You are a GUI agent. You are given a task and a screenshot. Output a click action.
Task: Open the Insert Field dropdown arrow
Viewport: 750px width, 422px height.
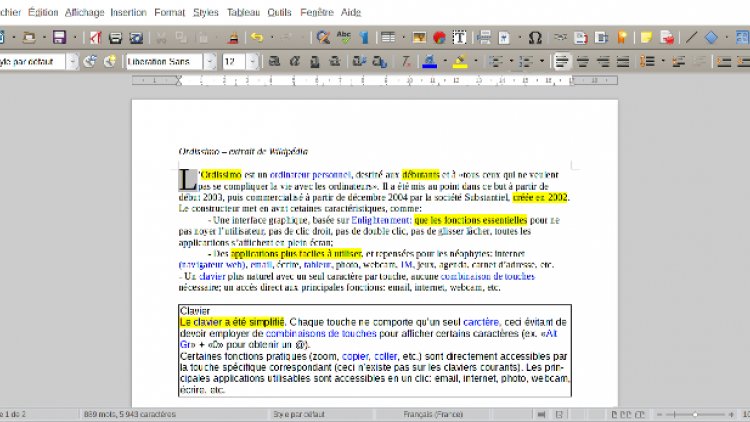[x=519, y=37]
